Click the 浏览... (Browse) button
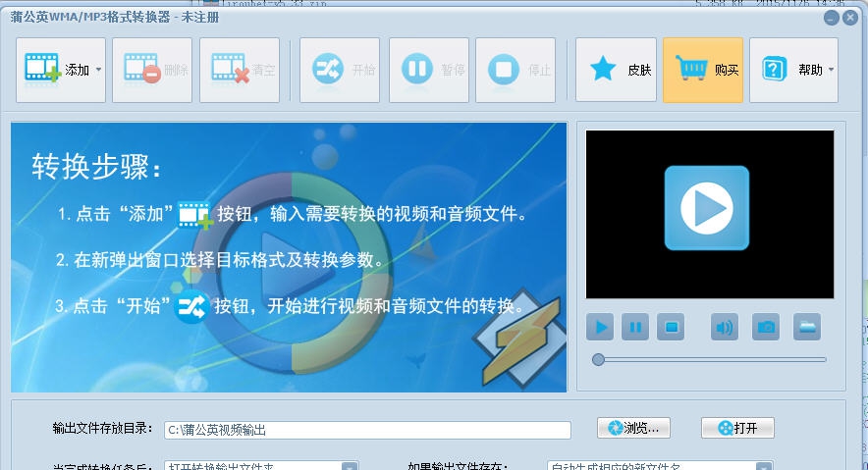This screenshot has height=470, width=868. tap(634, 428)
